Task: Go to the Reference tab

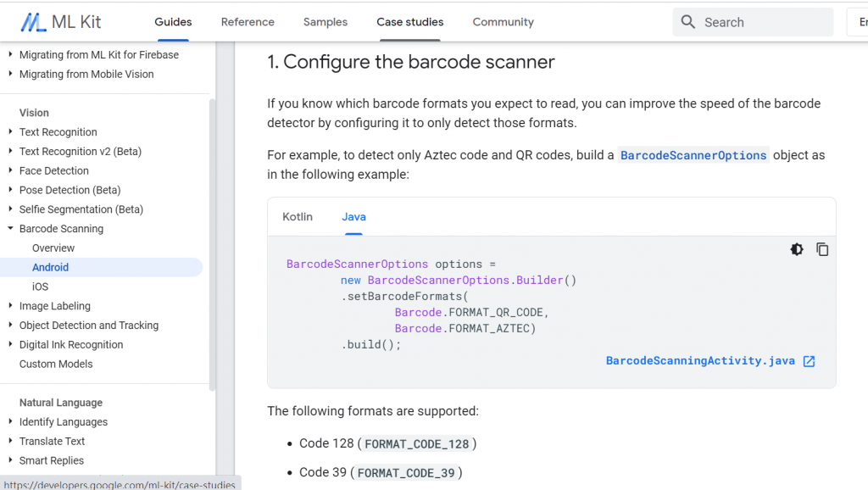Action: (248, 22)
